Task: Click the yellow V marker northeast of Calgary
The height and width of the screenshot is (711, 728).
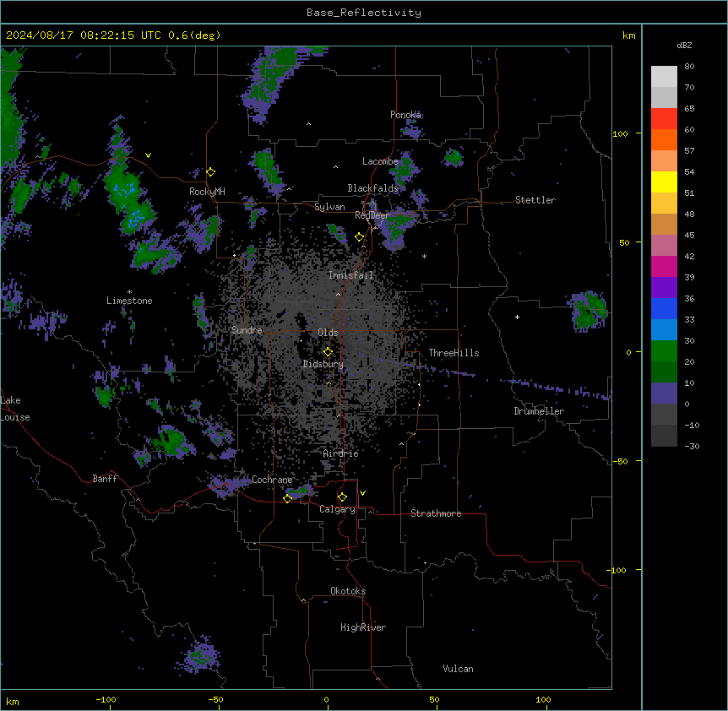Action: point(362,493)
